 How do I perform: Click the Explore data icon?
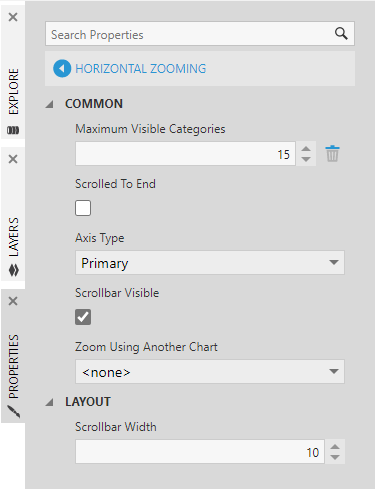pyautogui.click(x=13, y=130)
